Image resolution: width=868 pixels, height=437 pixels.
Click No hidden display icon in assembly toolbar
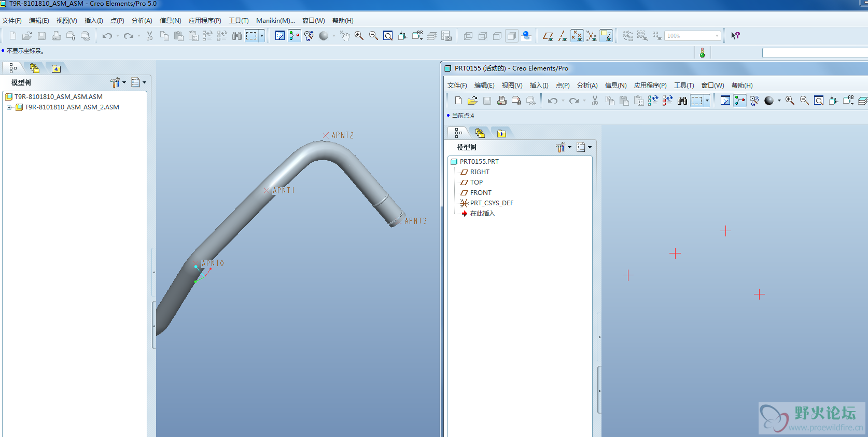point(497,36)
